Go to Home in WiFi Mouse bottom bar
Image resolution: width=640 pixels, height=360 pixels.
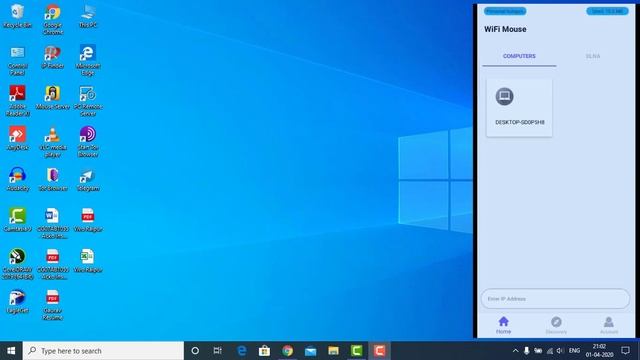(503, 325)
